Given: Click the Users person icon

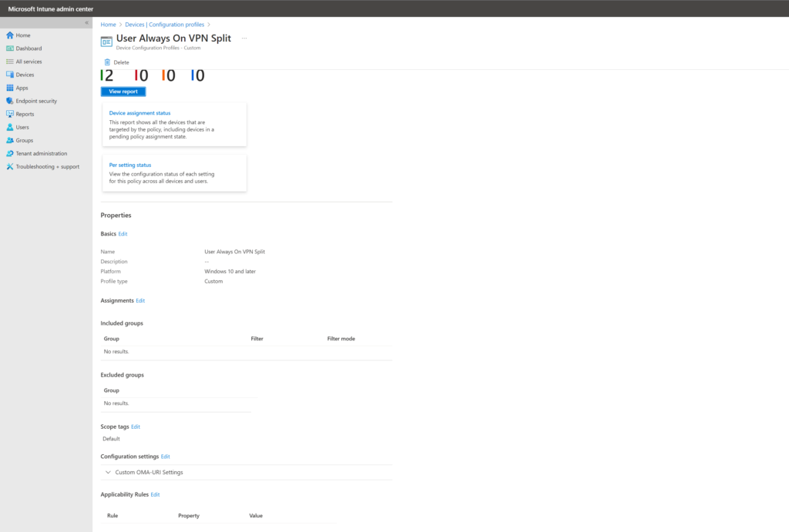Looking at the screenshot, I should click(9, 127).
